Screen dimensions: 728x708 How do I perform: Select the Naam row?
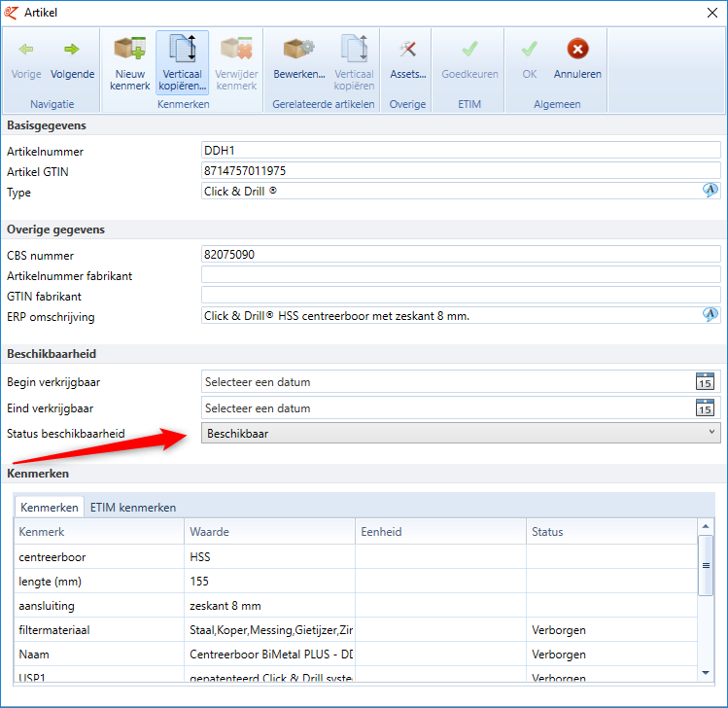(x=356, y=654)
